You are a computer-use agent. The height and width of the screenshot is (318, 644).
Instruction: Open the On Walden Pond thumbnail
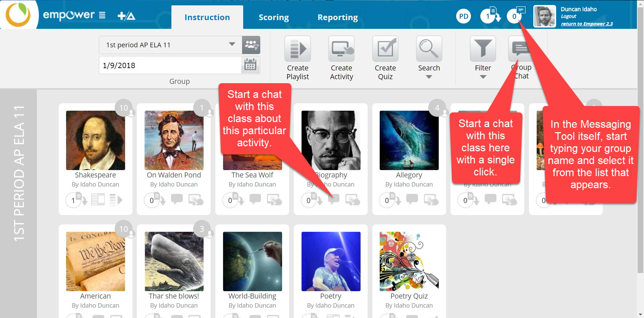click(x=174, y=140)
